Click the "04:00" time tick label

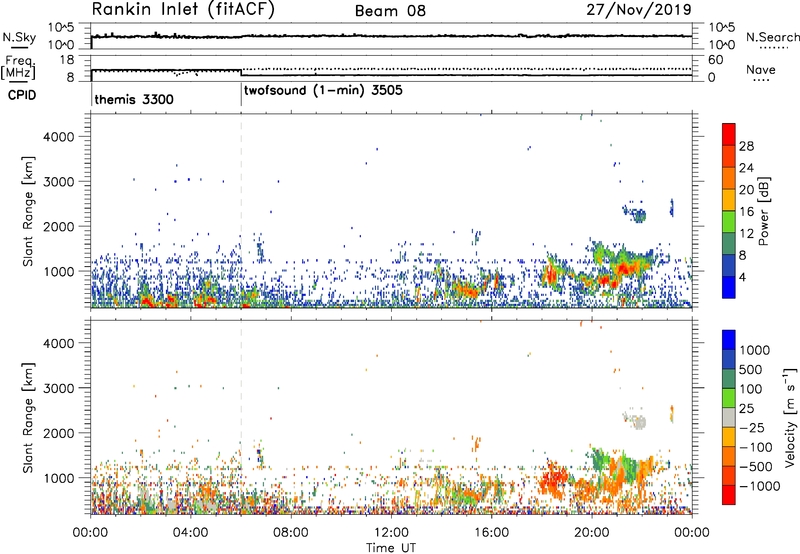click(190, 533)
